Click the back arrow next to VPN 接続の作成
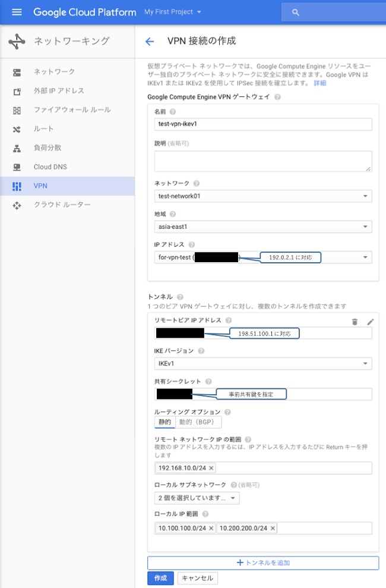Screen dimensions: 386x588 click(x=150, y=41)
